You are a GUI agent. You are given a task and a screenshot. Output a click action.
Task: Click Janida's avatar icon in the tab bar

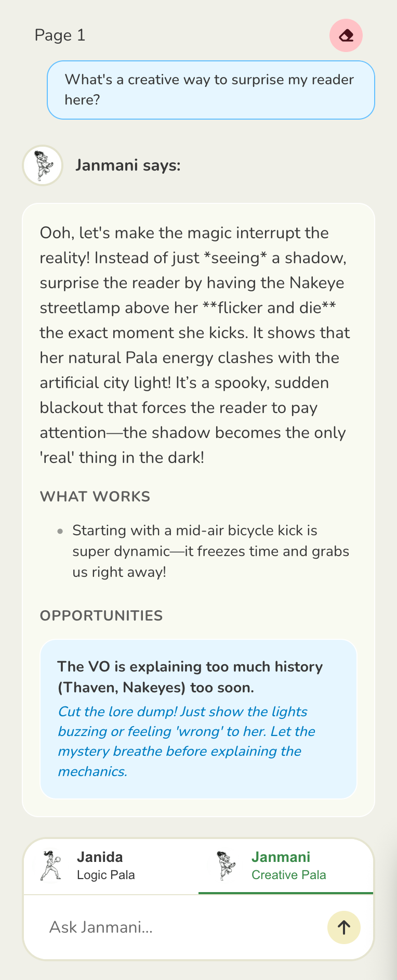(51, 866)
